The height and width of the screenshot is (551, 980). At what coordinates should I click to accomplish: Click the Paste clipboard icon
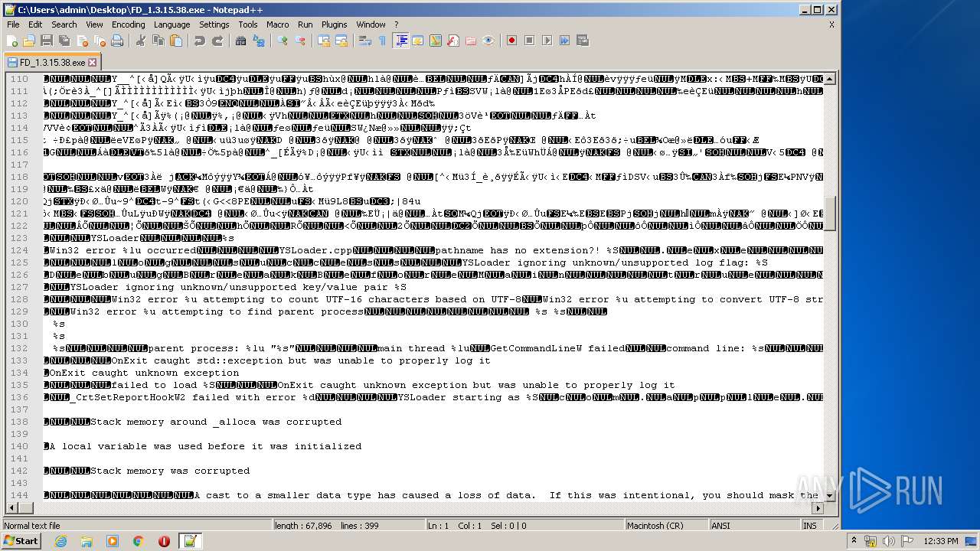(175, 41)
